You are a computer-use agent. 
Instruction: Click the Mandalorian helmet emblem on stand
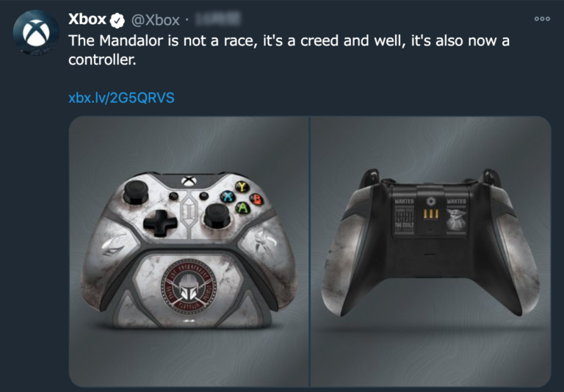[188, 286]
